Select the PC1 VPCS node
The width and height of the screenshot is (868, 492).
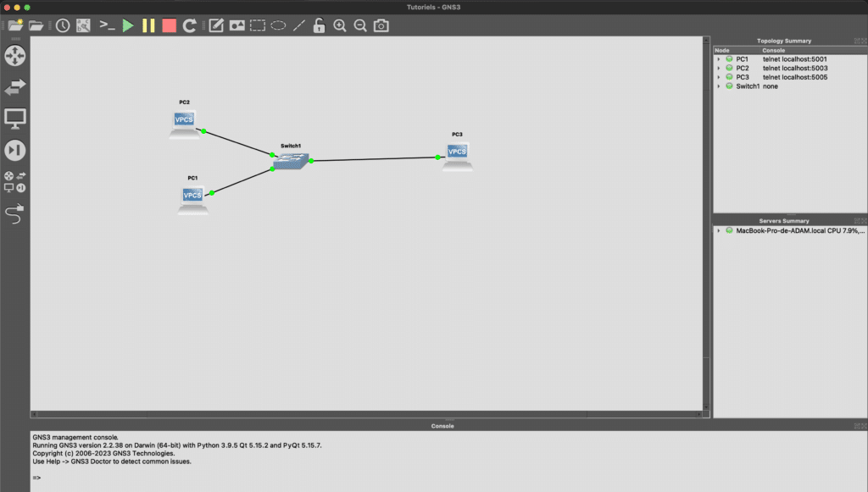click(x=192, y=200)
